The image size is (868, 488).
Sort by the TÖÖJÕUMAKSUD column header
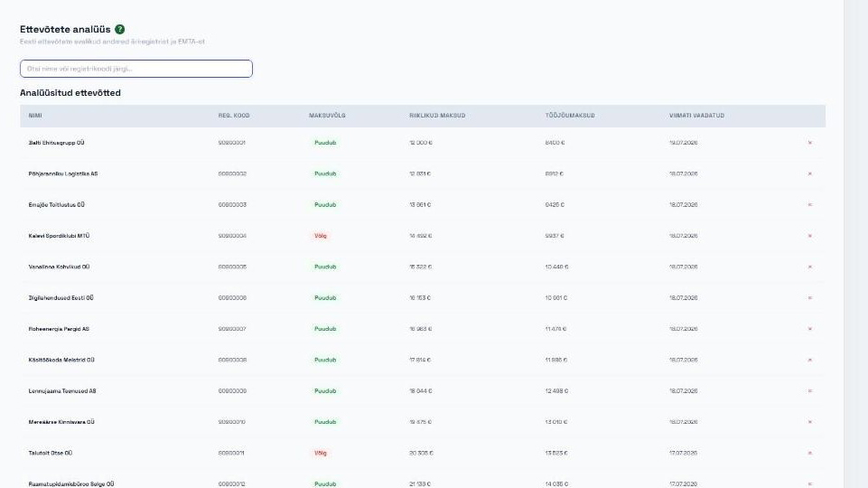570,116
